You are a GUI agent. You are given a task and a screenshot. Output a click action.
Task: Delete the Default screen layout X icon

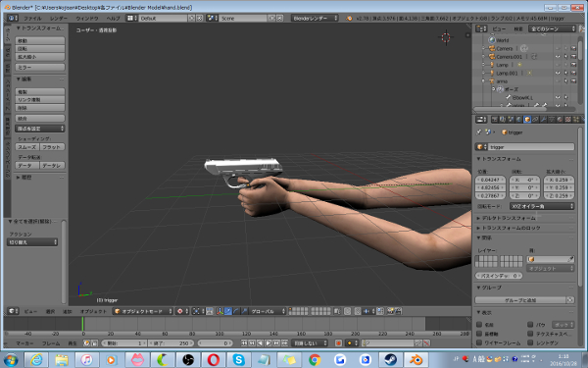pos(200,18)
